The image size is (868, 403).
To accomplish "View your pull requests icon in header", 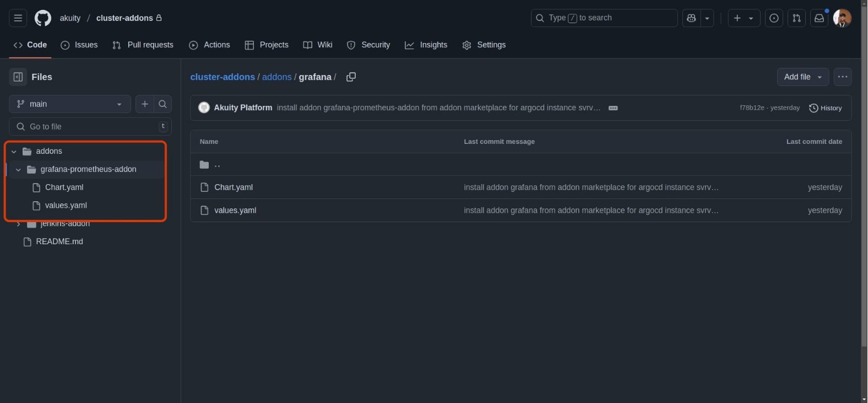I will [796, 18].
